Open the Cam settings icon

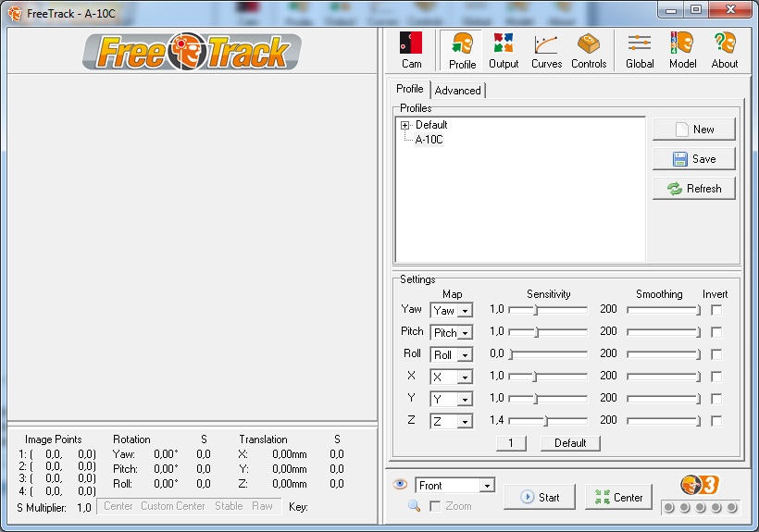pyautogui.click(x=411, y=50)
